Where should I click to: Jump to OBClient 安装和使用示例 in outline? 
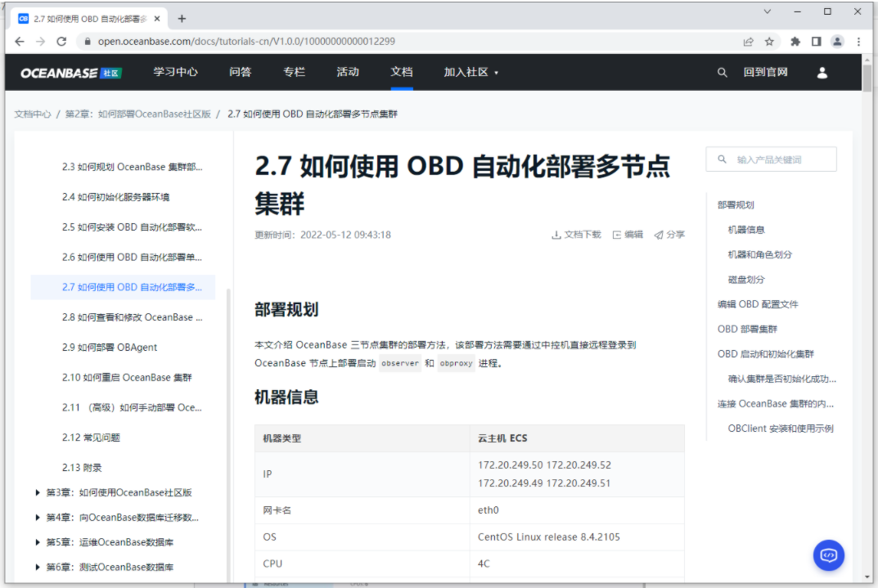click(x=781, y=429)
